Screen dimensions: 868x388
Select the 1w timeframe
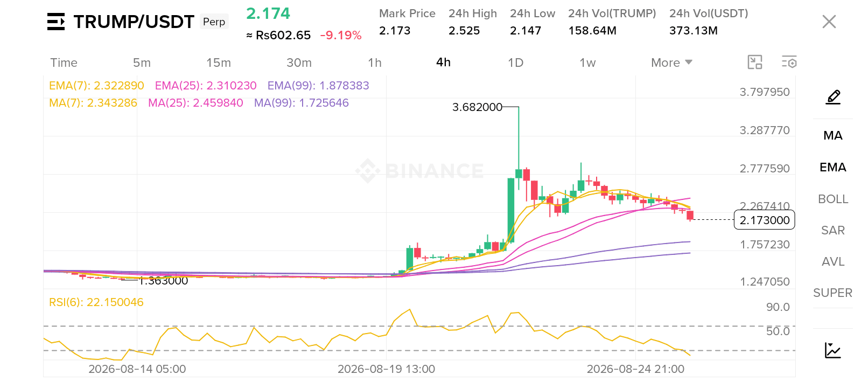point(587,63)
